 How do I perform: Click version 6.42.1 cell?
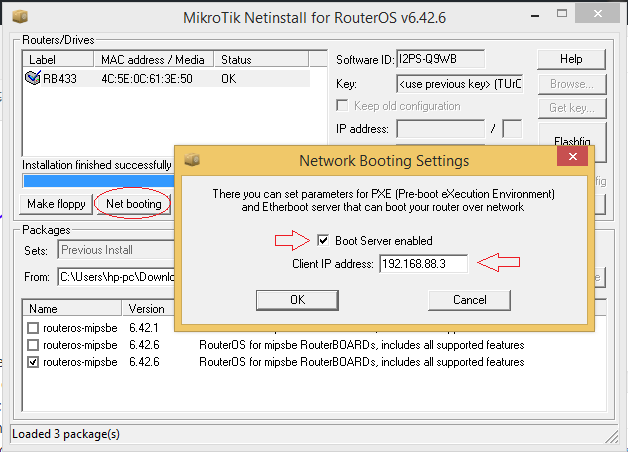pos(143,328)
